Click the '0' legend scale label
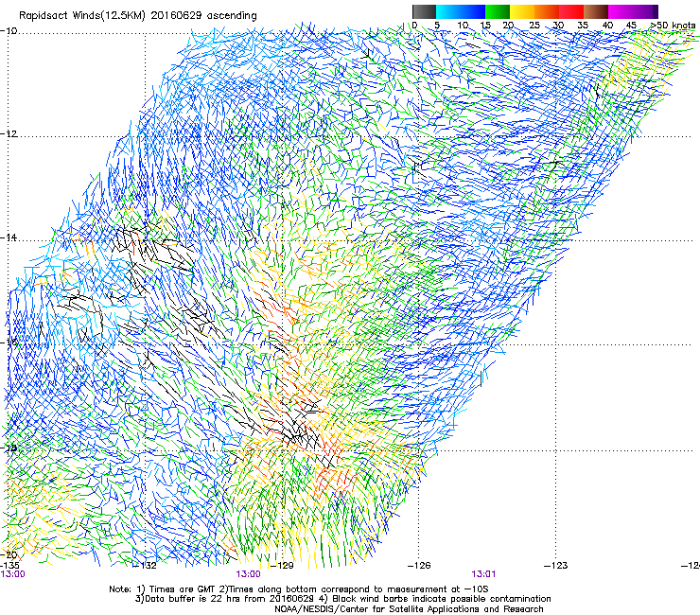 pos(414,26)
